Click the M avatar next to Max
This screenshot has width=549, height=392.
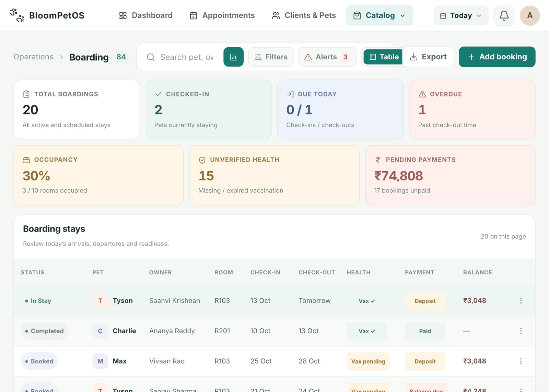pos(100,361)
